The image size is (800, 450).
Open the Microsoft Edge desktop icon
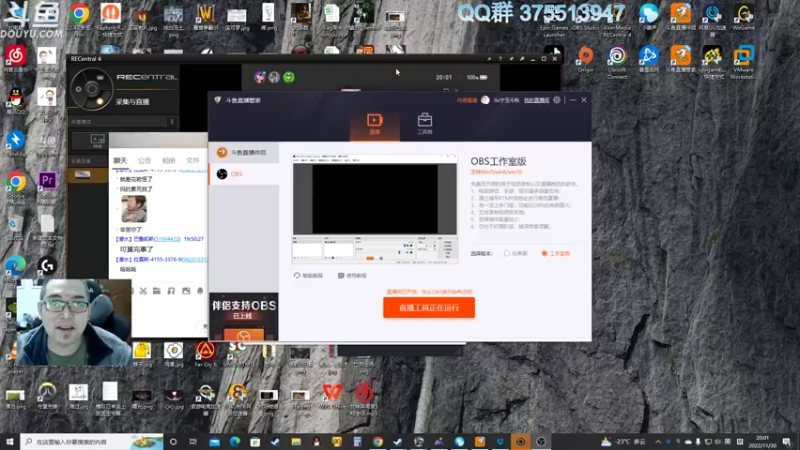point(16,268)
